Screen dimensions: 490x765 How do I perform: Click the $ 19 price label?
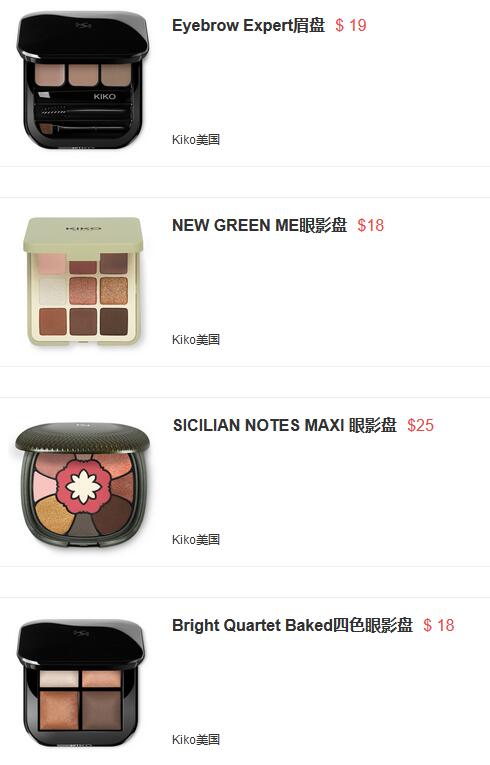[x=350, y=25]
